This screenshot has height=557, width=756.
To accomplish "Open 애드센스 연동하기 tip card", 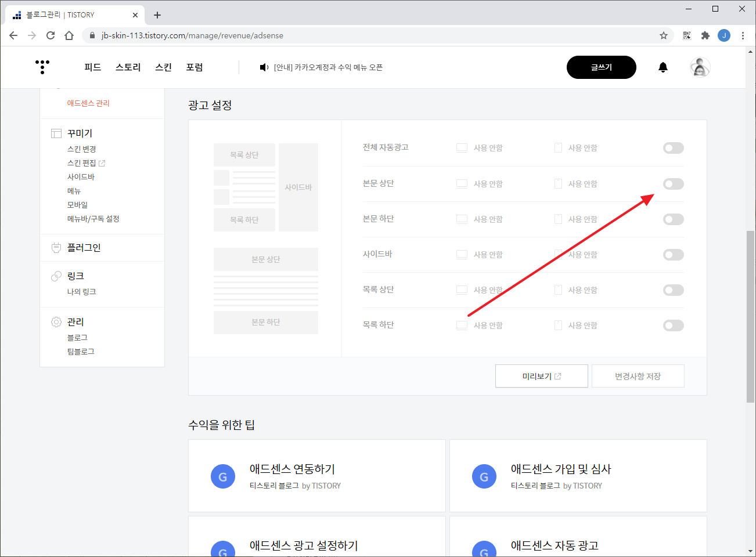I will [x=317, y=476].
